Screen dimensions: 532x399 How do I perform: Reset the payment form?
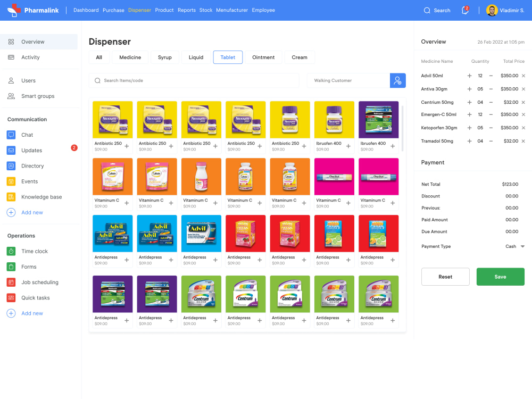tap(445, 277)
